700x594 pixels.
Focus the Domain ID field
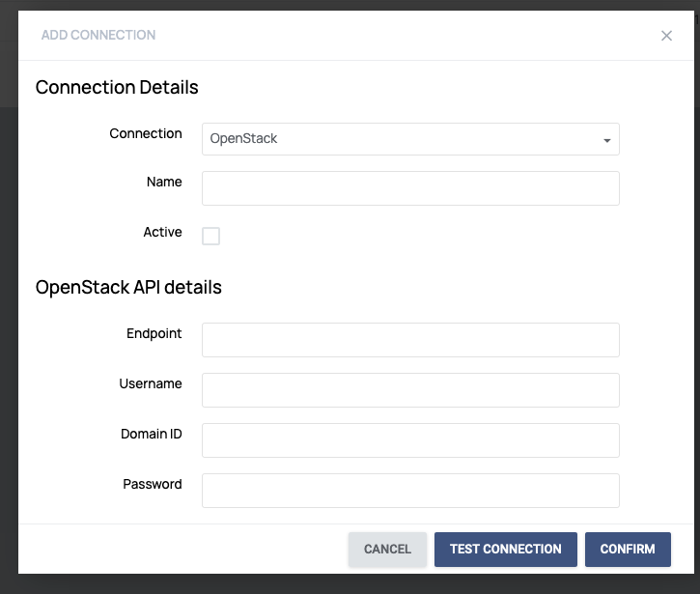pyautogui.click(x=410, y=440)
